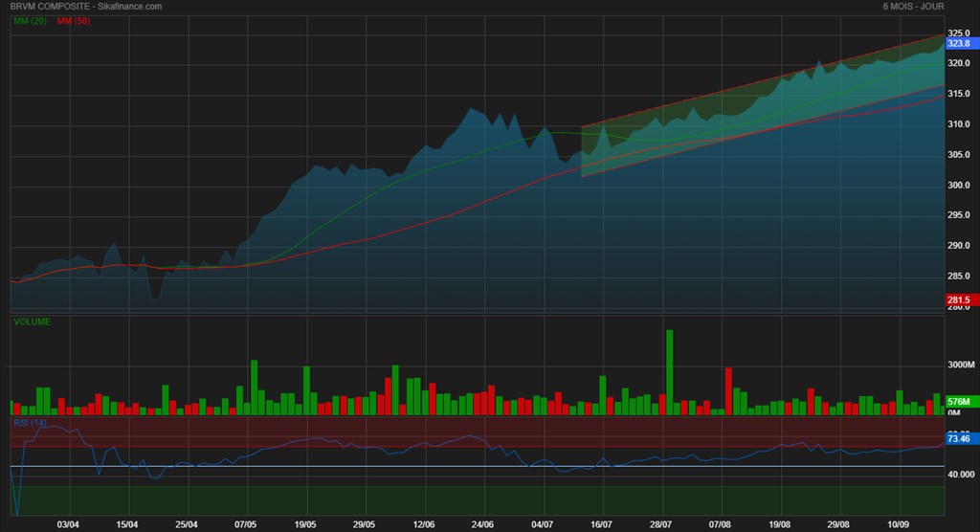Click the green 576M volume tag

coord(958,402)
